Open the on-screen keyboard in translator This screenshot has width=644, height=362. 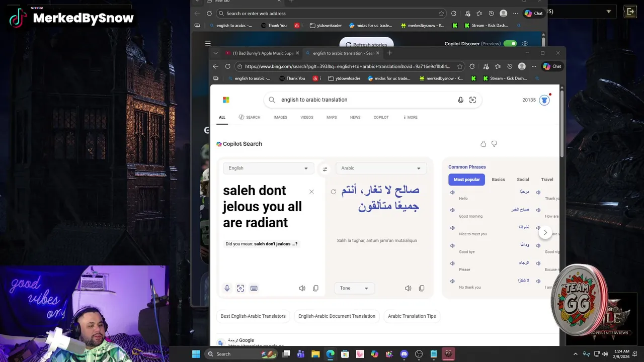point(254,288)
